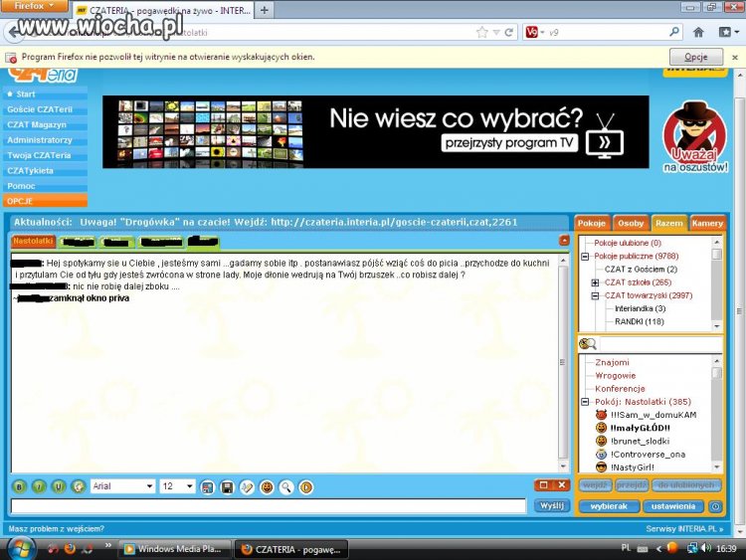This screenshot has height=560, width=746.
Task: Close the chat pane with orange X icon
Action: [x=561, y=485]
